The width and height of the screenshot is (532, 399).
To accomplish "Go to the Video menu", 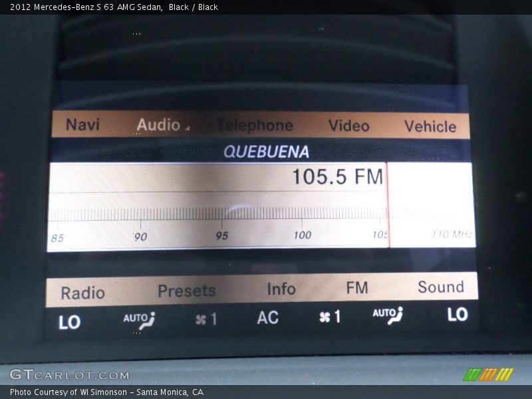I will click(348, 125).
